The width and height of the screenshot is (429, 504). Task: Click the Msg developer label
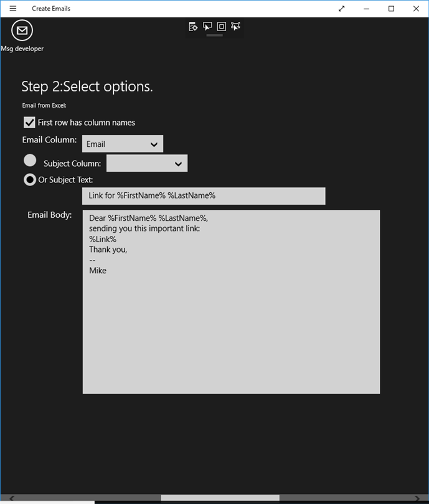pyautogui.click(x=22, y=49)
